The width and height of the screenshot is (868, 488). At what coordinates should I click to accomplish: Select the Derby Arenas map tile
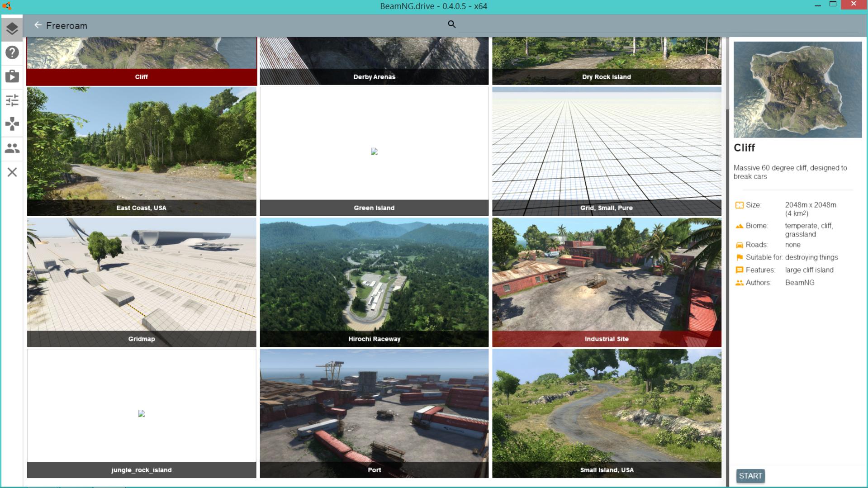click(x=374, y=61)
